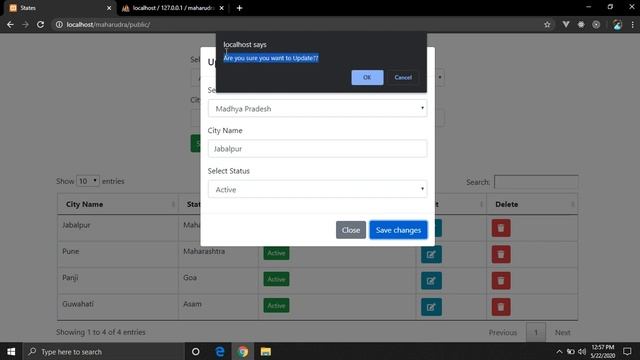Viewport: 640px width, 360px height.
Task: Click the address bar URL
Action: click(x=108, y=24)
